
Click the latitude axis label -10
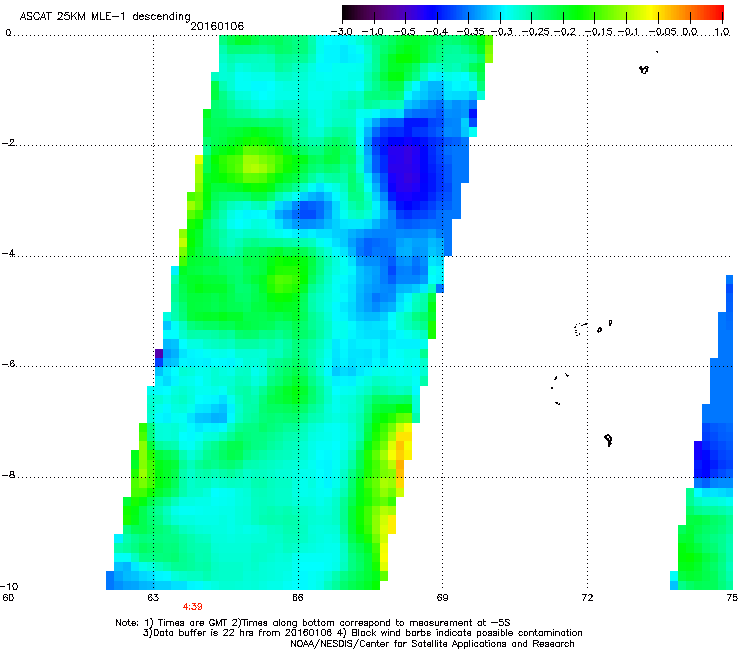[9, 586]
